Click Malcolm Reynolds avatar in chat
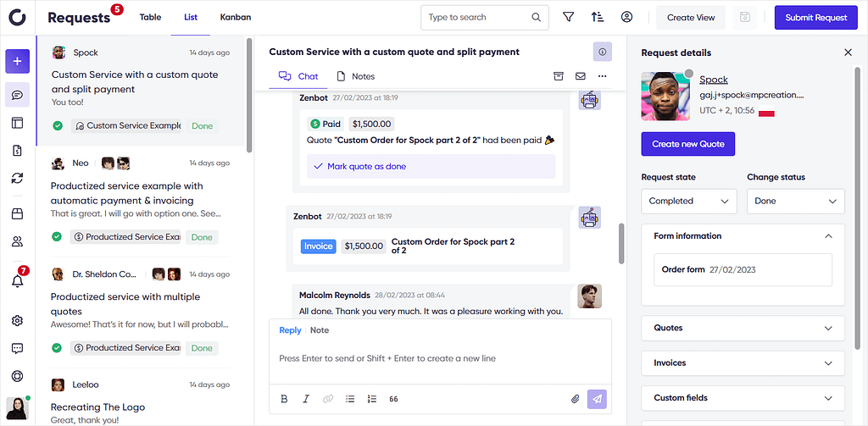868x426 pixels. [x=590, y=296]
